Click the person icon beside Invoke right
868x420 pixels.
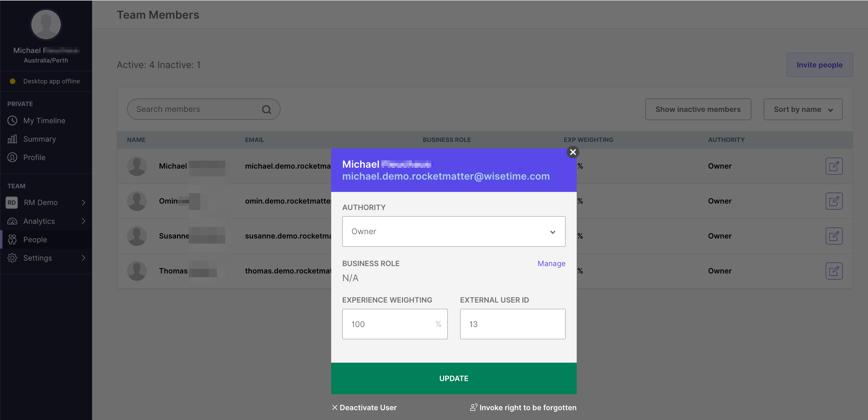tap(473, 407)
